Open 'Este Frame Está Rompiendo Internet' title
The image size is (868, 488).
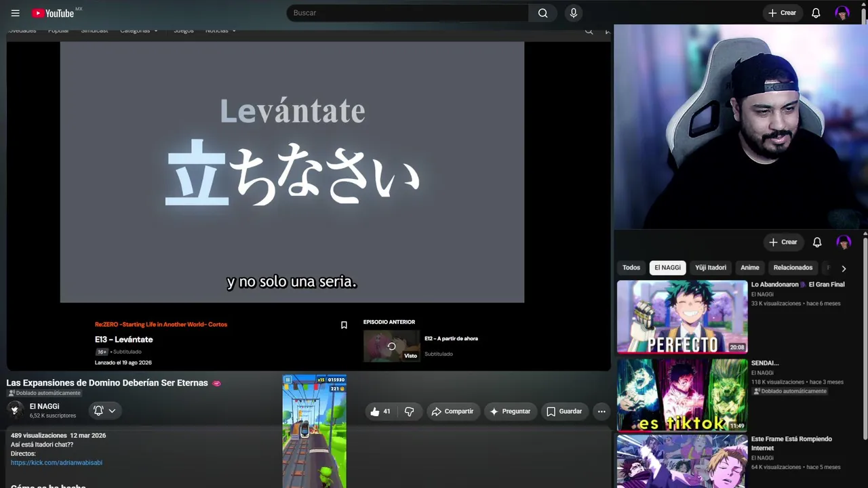click(x=791, y=443)
